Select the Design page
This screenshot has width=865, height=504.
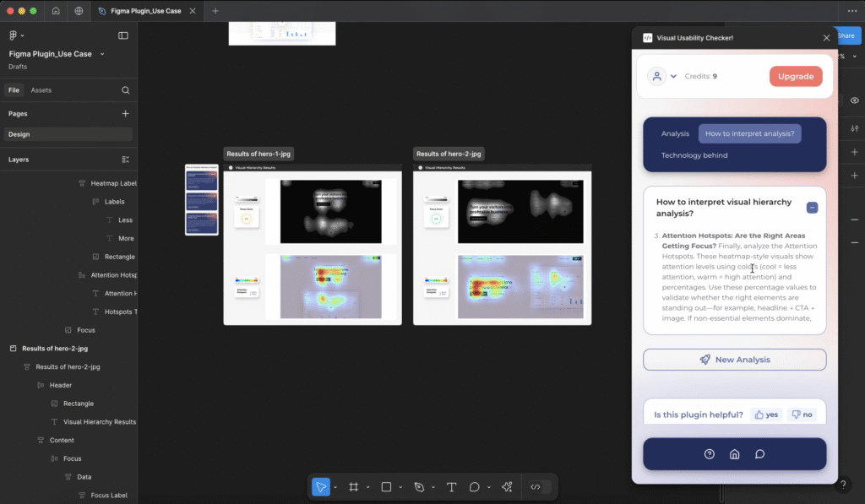[68, 134]
